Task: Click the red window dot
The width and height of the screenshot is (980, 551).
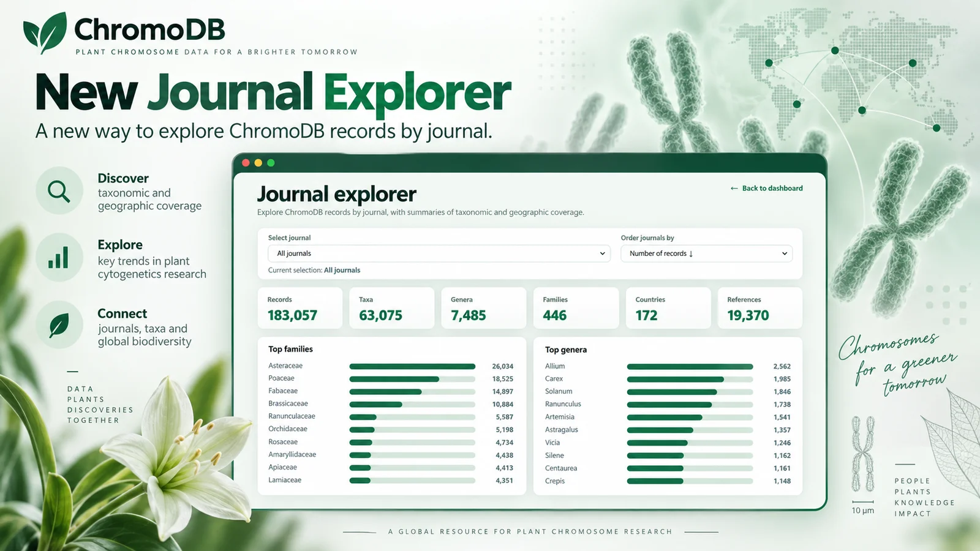Action: [x=246, y=163]
